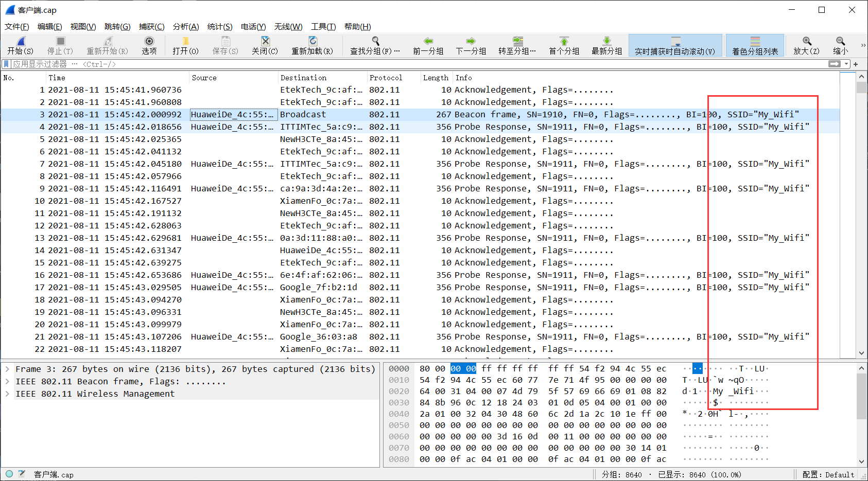Open the 无线 menu
Screen dimensions: 868x481
(x=288, y=27)
